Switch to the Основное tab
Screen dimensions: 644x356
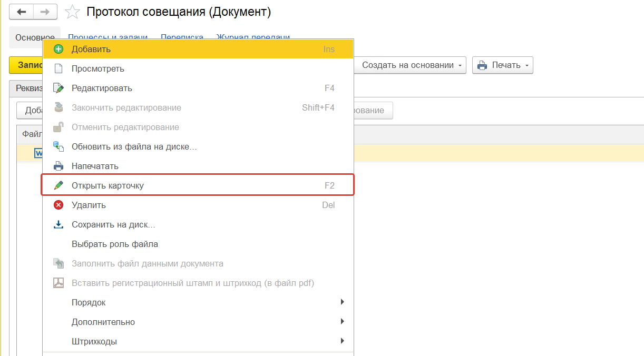[x=35, y=37]
